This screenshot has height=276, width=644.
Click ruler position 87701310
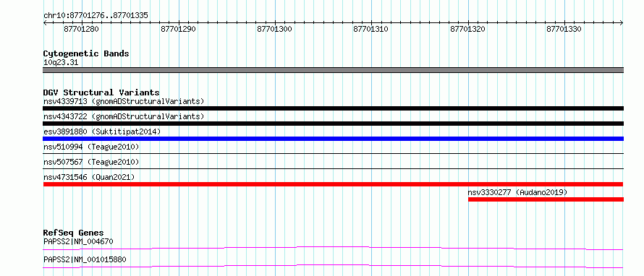coord(371,29)
